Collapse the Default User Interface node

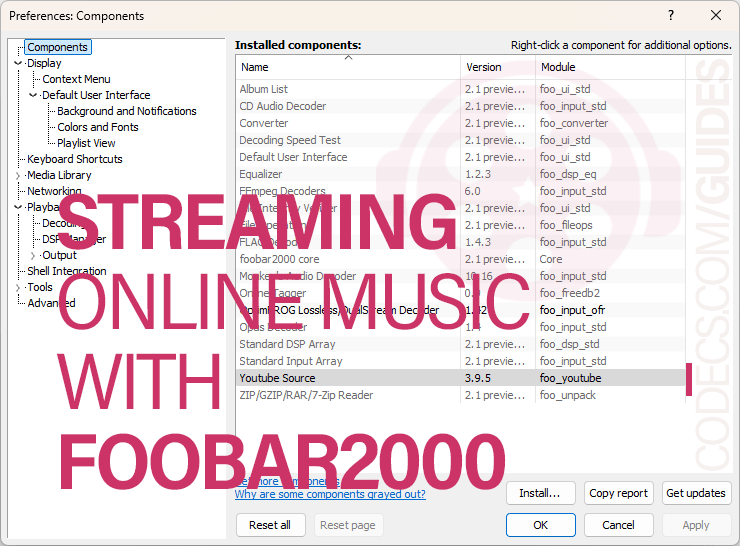click(33, 95)
